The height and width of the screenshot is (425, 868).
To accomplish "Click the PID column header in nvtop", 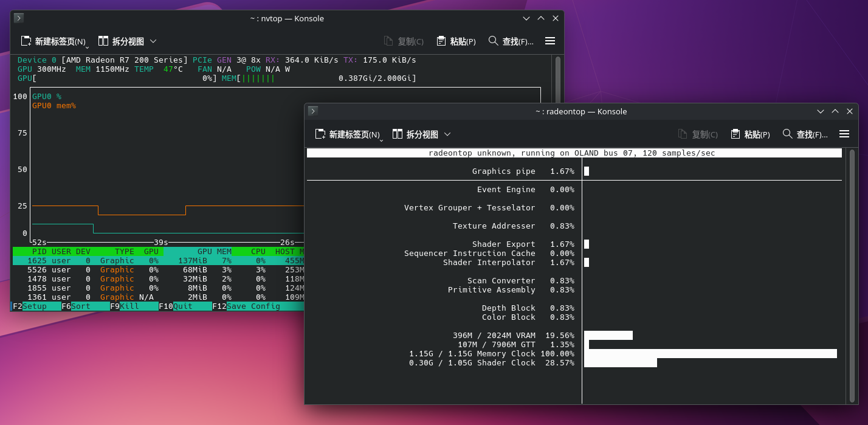I will (40, 252).
